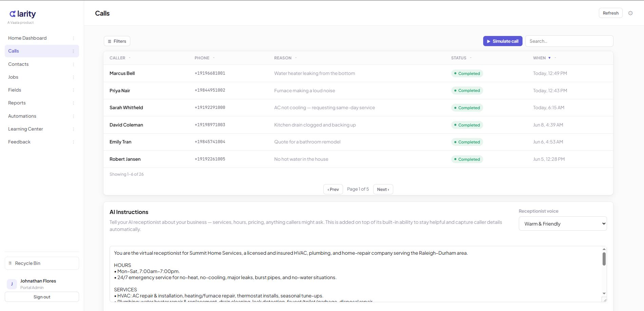Click the Johnathan Flores user name

click(x=38, y=281)
